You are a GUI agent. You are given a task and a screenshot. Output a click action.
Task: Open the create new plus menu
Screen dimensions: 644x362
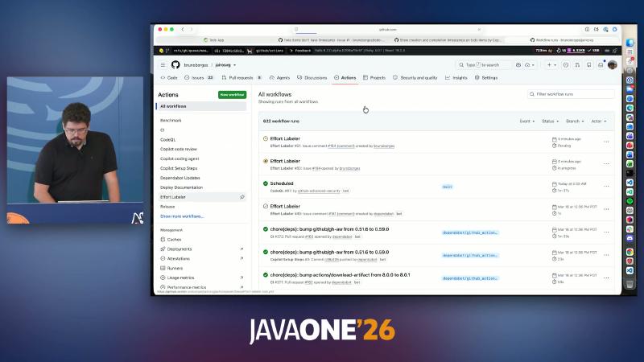(551, 65)
